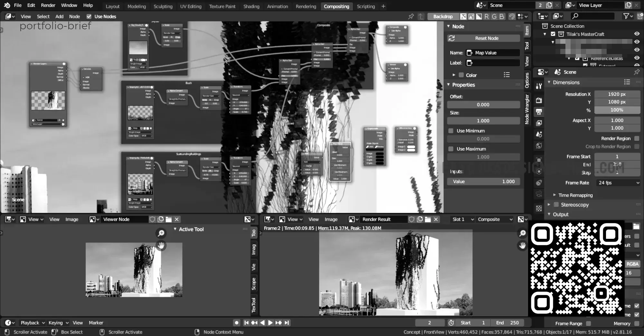Click the pan hand icon in Render Result editor
The width and height of the screenshot is (644, 336).
[522, 246]
